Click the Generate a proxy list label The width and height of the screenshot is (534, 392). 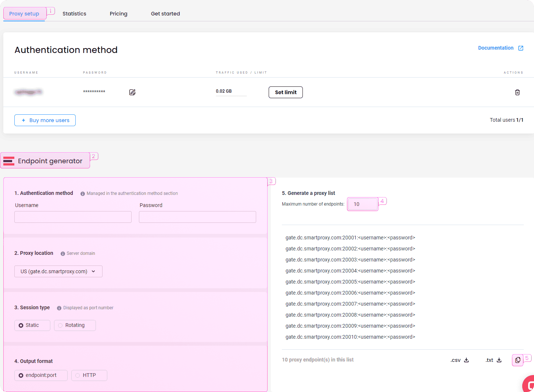click(x=308, y=193)
